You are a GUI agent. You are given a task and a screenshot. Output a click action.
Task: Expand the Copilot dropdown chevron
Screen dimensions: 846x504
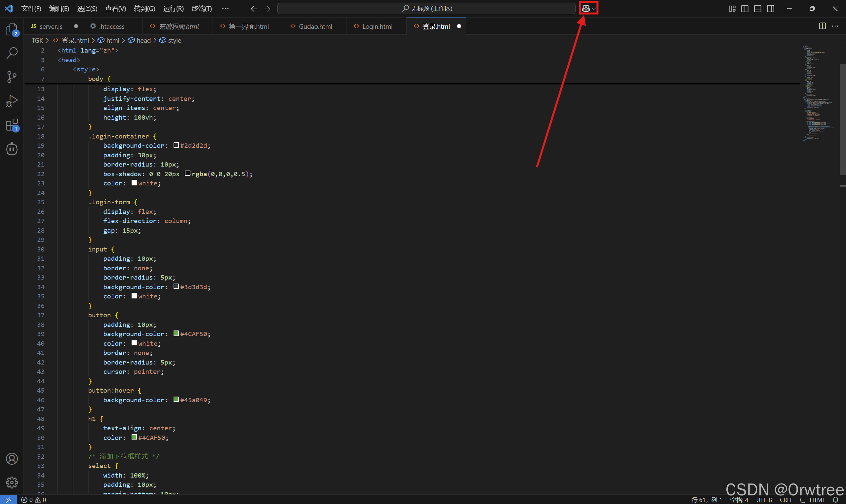pyautogui.click(x=594, y=9)
